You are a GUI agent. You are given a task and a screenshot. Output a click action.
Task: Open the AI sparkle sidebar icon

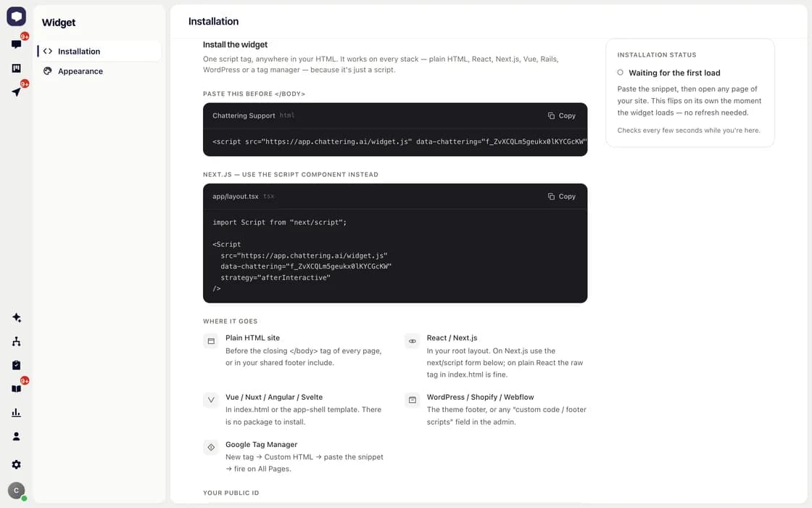[x=16, y=317]
